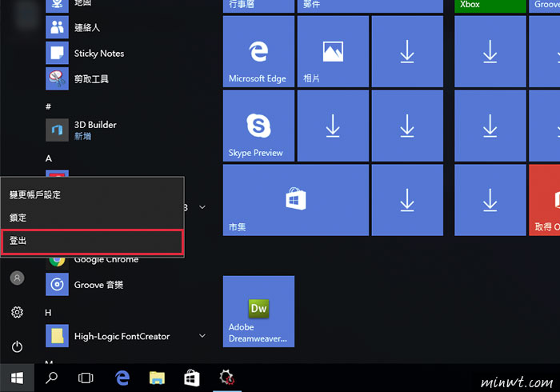Screen dimensions: 560x392
Task: Open Settings via the gear icon
Action: 17,312
